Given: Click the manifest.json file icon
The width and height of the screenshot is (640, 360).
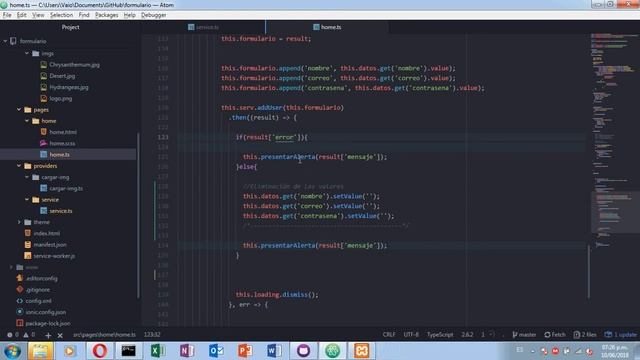Looking at the screenshot, I should [x=28, y=244].
